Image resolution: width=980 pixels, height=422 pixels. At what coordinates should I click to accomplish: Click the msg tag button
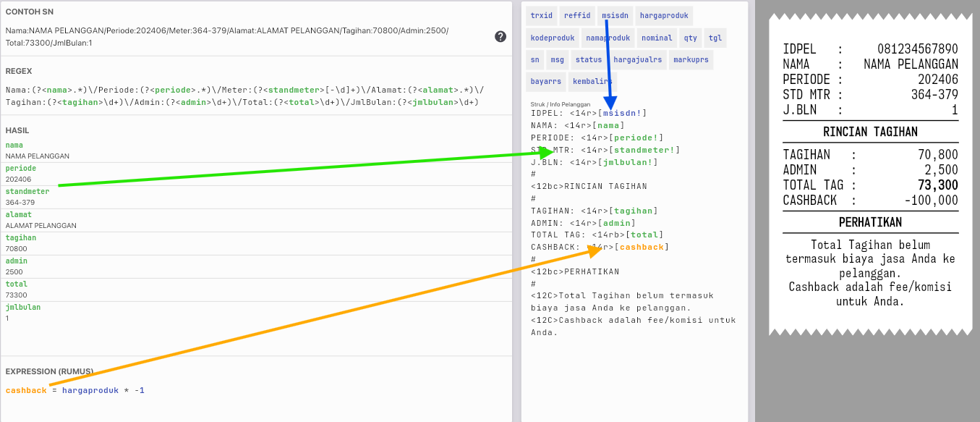coord(557,59)
